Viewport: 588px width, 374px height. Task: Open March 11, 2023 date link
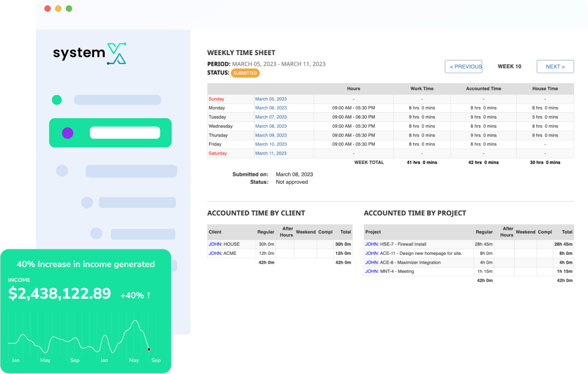[271, 153]
